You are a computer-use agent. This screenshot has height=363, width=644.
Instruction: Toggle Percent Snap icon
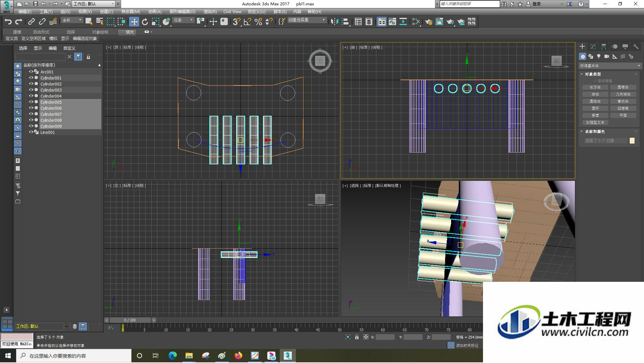(258, 22)
